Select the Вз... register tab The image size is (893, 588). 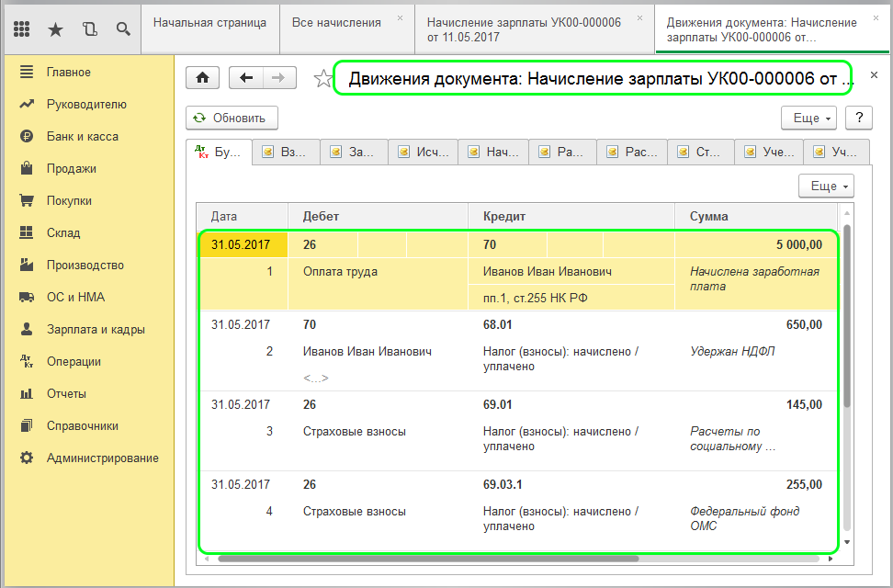(x=286, y=153)
